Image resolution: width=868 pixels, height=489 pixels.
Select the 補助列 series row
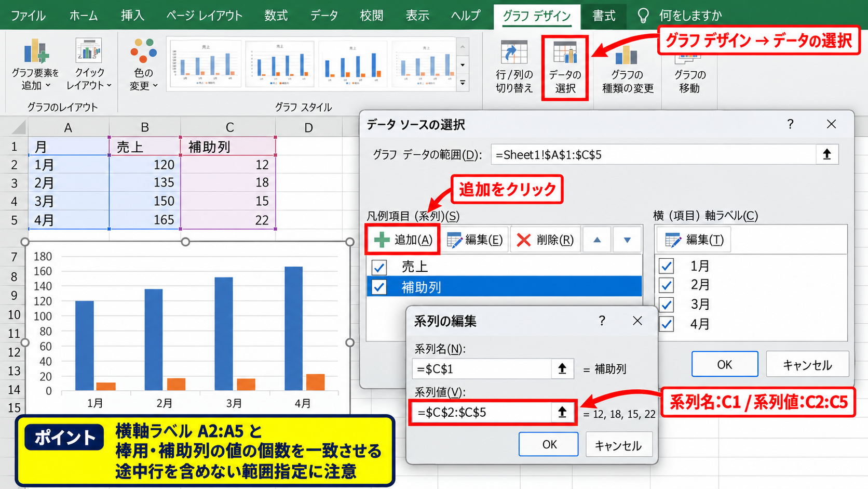tap(505, 287)
